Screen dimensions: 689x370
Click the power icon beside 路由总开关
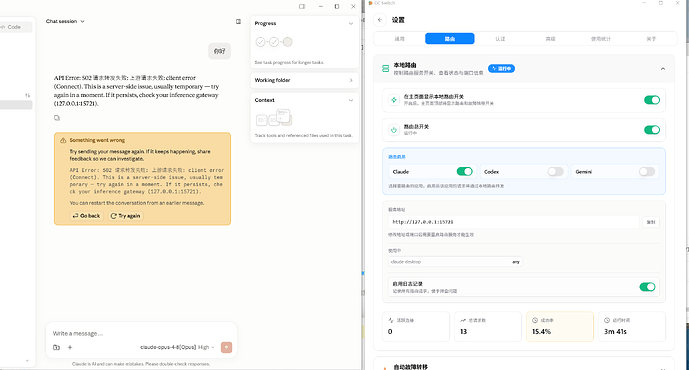(x=394, y=130)
